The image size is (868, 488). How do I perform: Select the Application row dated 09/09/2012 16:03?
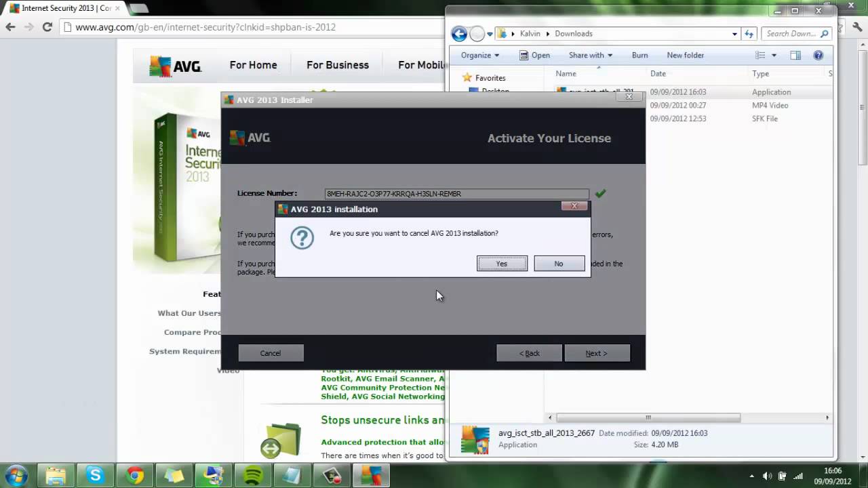[x=693, y=92]
